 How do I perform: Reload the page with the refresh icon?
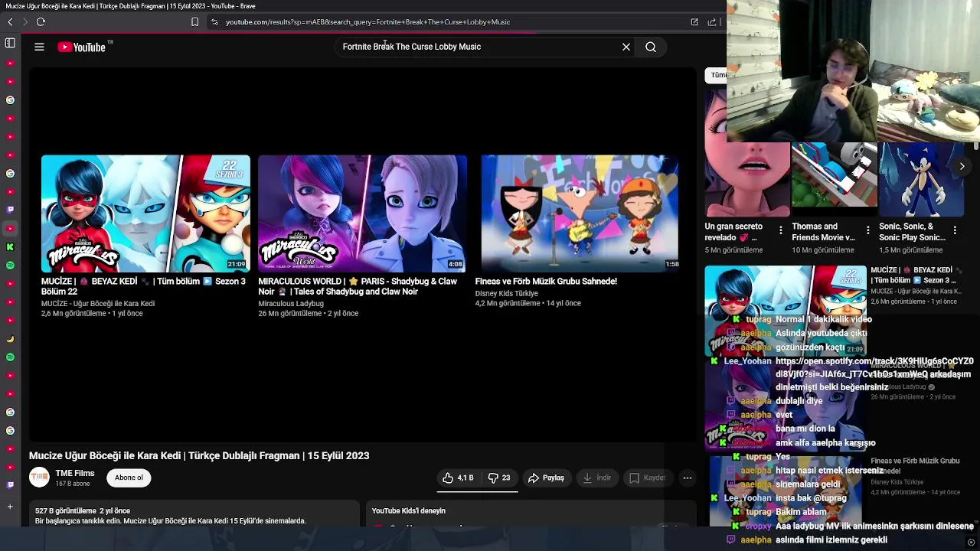(x=41, y=22)
